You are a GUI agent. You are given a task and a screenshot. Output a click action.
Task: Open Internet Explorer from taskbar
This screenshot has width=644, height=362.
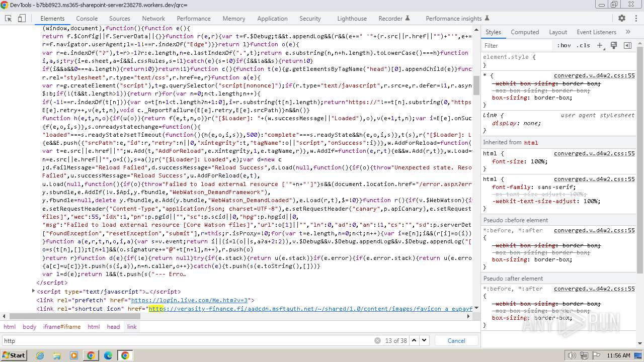pos(40,355)
